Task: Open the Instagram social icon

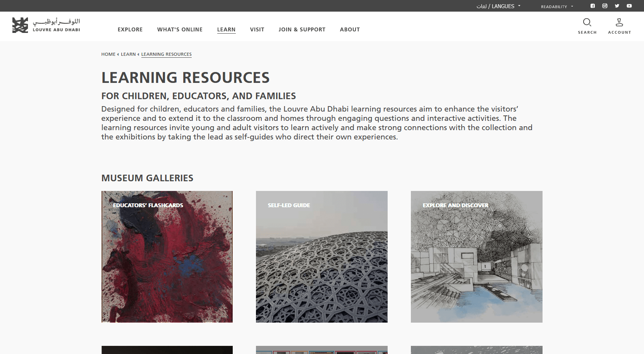Action: click(x=605, y=6)
